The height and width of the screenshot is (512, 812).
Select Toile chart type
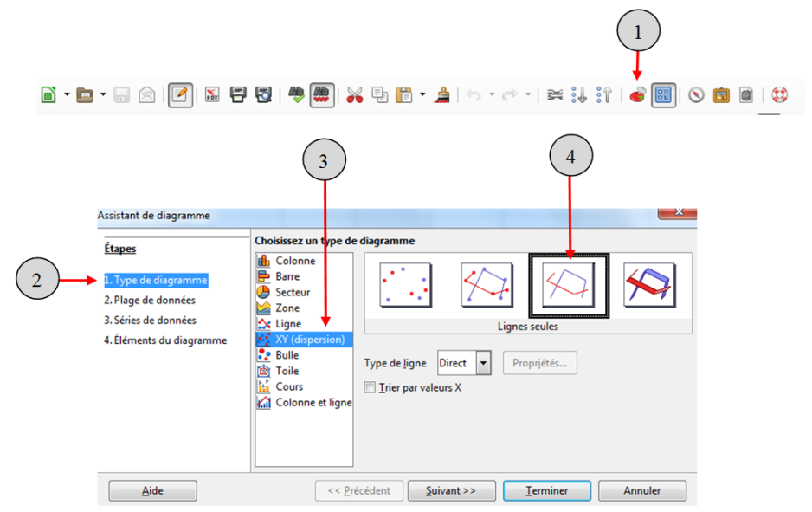click(304, 371)
